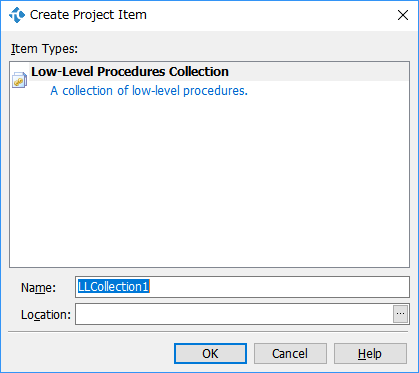Click the empty title bar area beside the title
This screenshot has width=419, height=373.
[270, 15]
